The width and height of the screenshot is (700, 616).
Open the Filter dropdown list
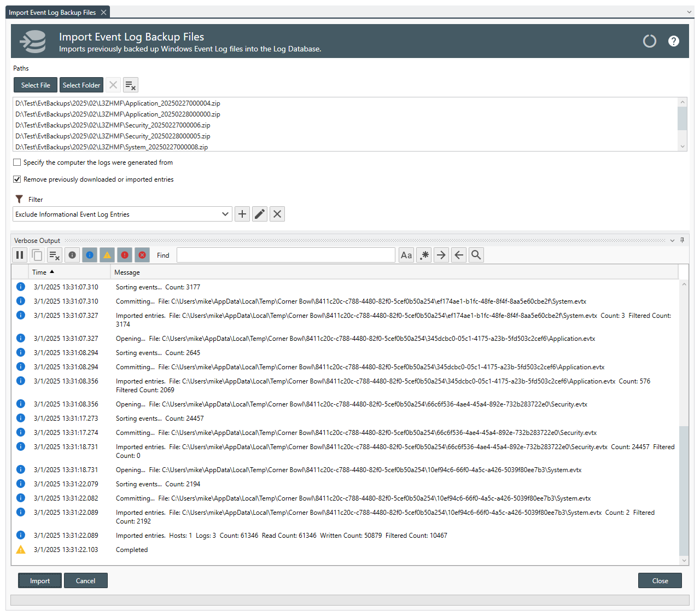point(225,214)
